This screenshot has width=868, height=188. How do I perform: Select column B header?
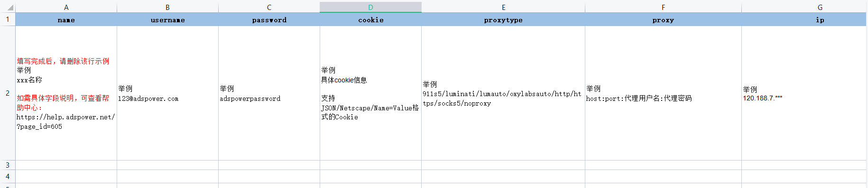(x=167, y=7)
